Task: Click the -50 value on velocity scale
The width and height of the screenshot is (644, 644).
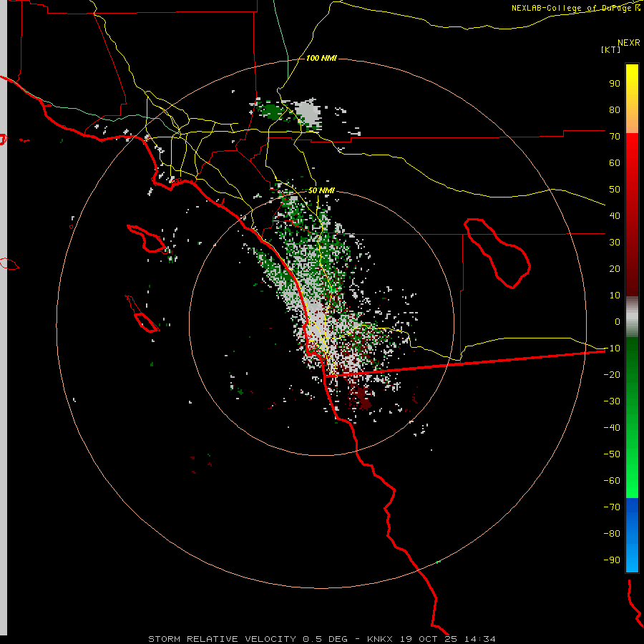Action: click(612, 454)
